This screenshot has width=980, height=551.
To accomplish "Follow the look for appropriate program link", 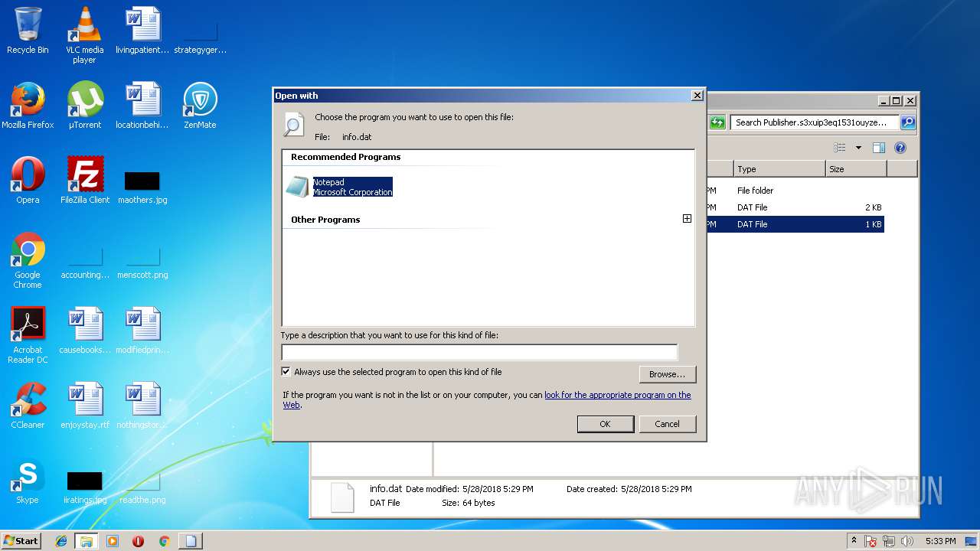I will (x=617, y=395).
